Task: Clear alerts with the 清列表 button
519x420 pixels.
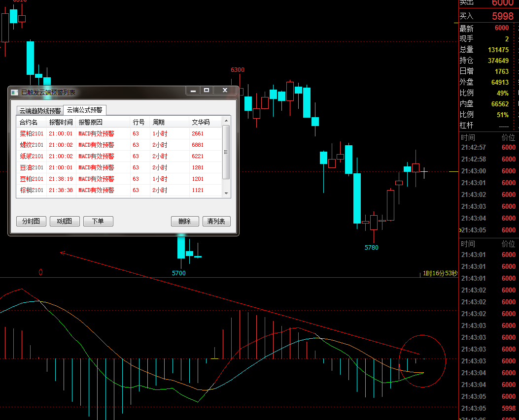Action: coord(216,221)
